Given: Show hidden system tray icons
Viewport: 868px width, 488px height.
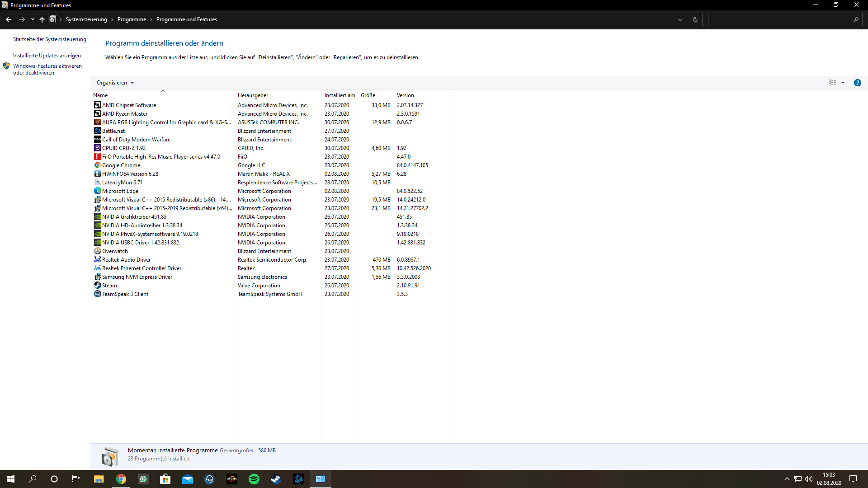Looking at the screenshot, I should [x=787, y=479].
